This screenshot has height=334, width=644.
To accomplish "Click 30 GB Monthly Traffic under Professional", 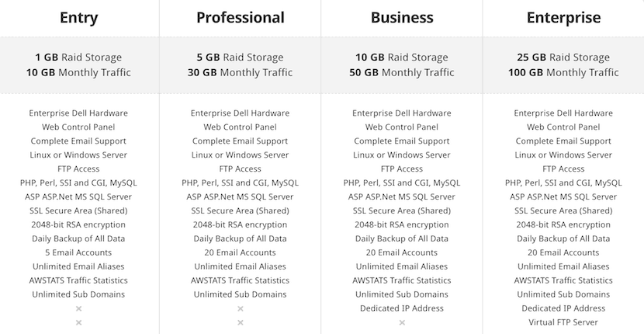I will [x=241, y=72].
